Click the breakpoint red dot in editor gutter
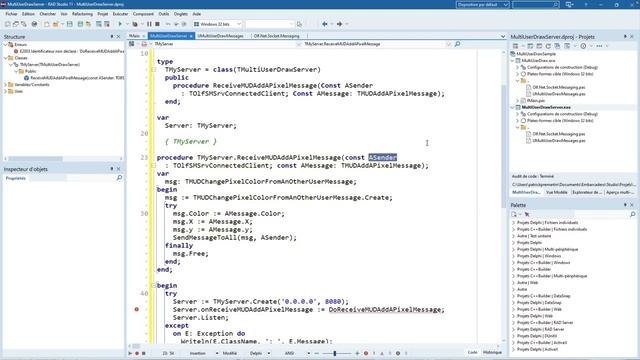 [x=137, y=309]
